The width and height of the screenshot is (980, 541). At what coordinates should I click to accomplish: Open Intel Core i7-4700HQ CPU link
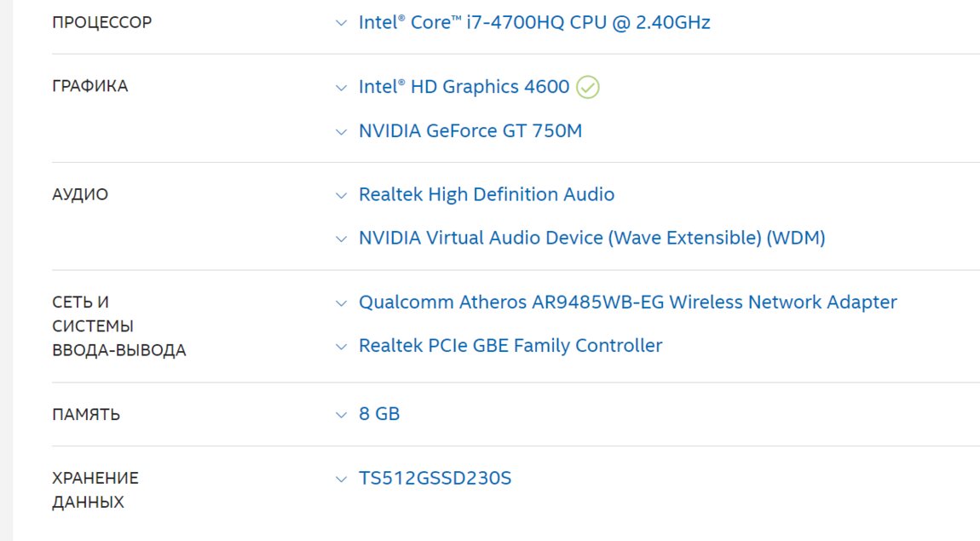coord(534,22)
